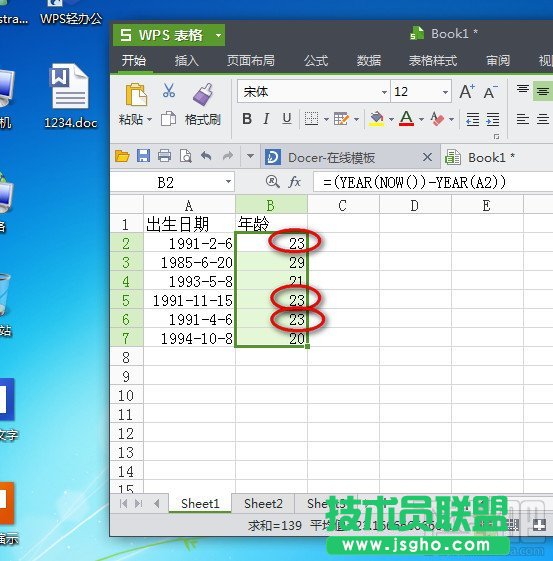The width and height of the screenshot is (553, 561).
Task: Select cell 1994-10-8
Action: pyautogui.click(x=189, y=338)
